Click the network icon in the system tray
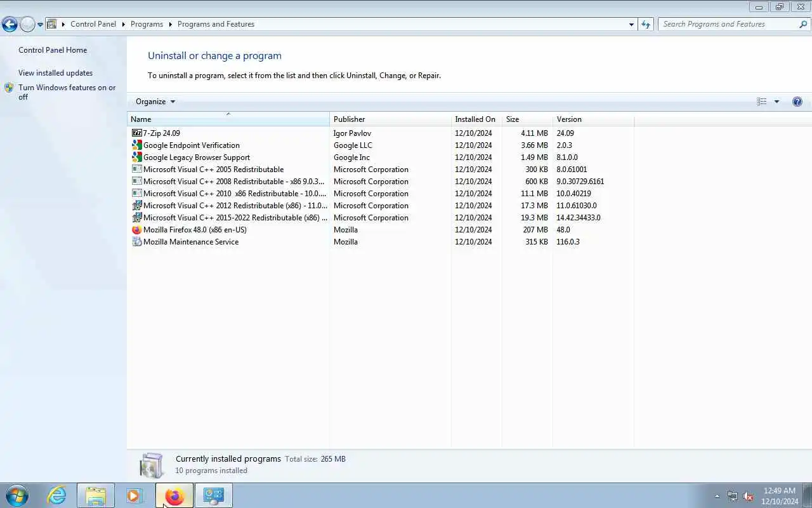This screenshot has width=812, height=508. pos(733,496)
